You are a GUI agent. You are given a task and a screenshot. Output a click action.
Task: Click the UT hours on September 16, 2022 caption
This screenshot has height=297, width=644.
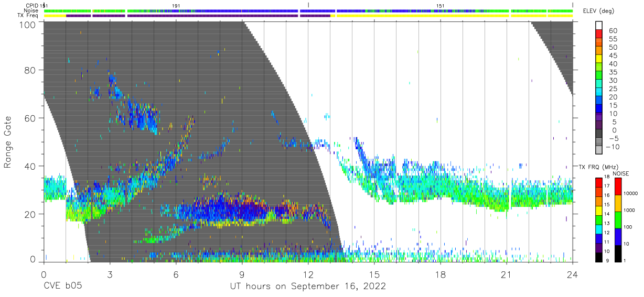(308, 287)
